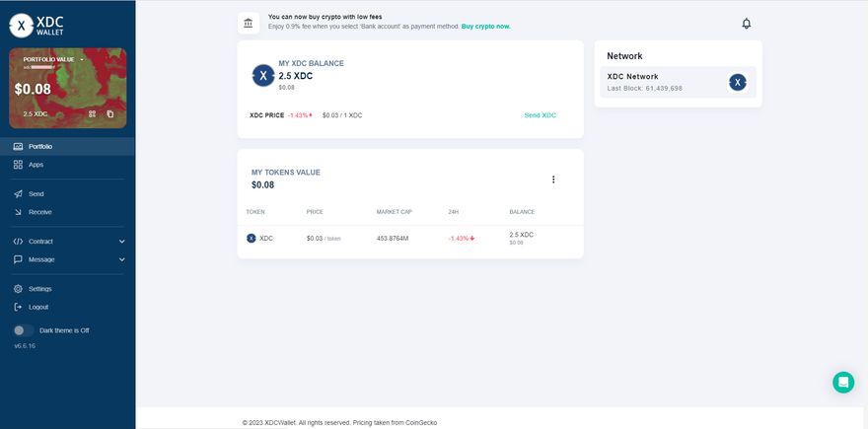Click the copy address icon on portfolio card

coord(109,114)
